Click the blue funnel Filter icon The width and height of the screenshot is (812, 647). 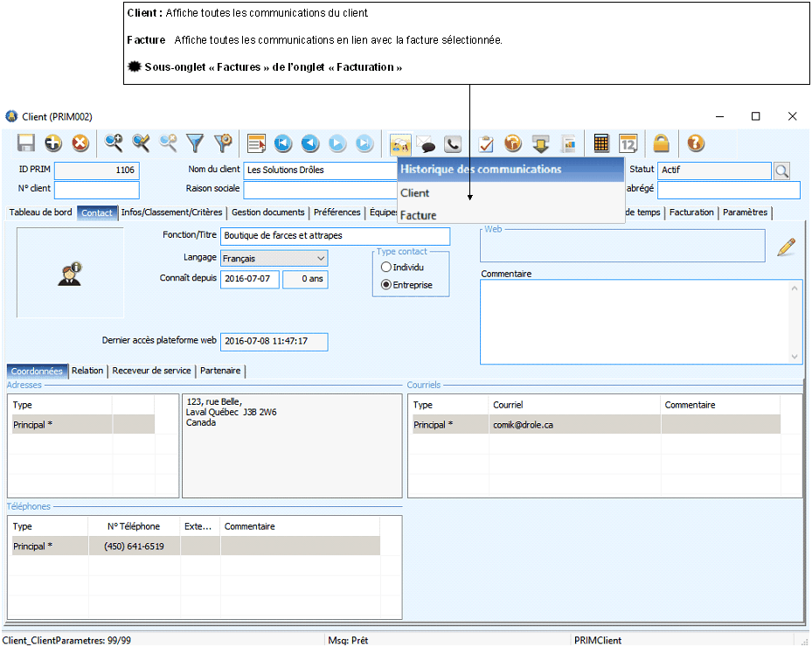click(x=195, y=143)
